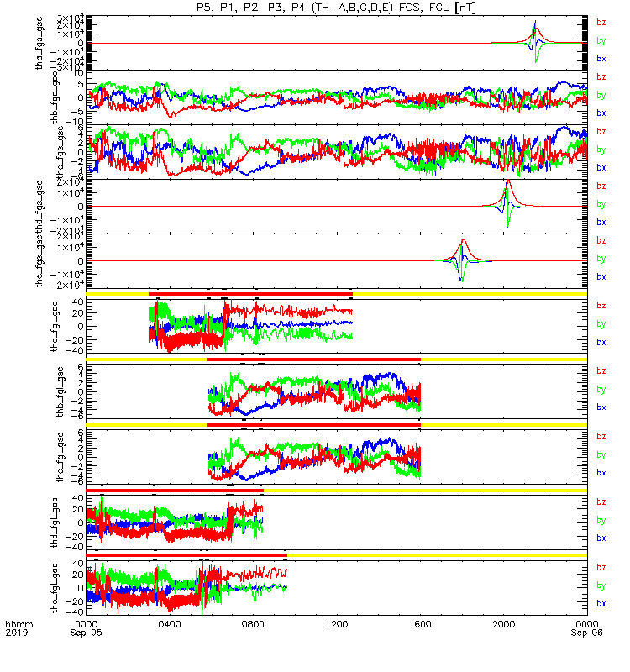Click the hhmm 2019 axis caption
Viewport: 630px width, 672px height.
click(x=19, y=628)
